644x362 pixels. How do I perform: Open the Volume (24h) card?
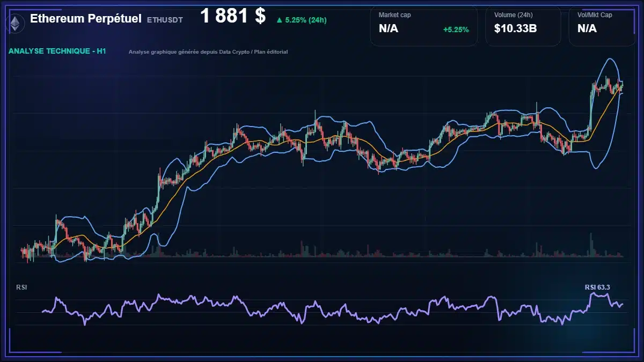tap(523, 26)
